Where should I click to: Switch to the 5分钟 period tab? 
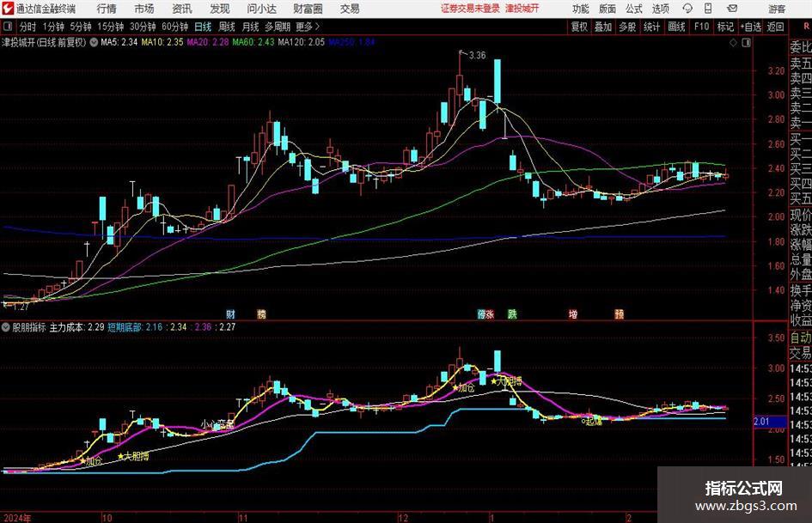point(80,27)
